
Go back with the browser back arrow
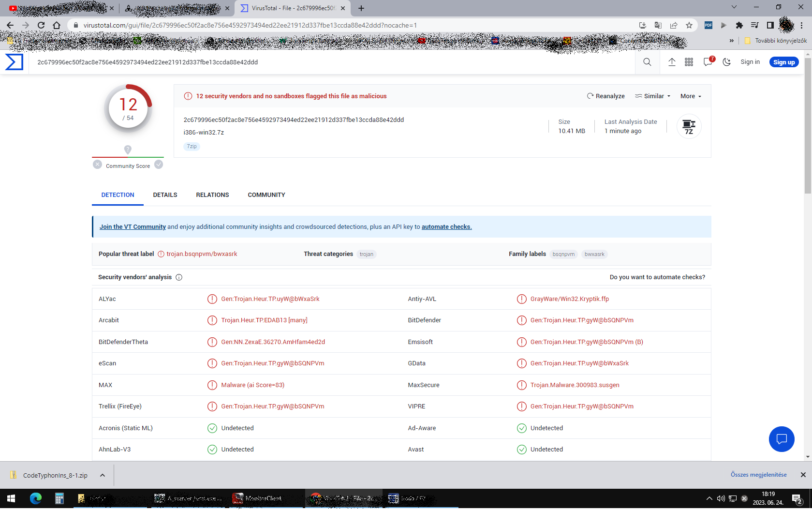pos(10,25)
